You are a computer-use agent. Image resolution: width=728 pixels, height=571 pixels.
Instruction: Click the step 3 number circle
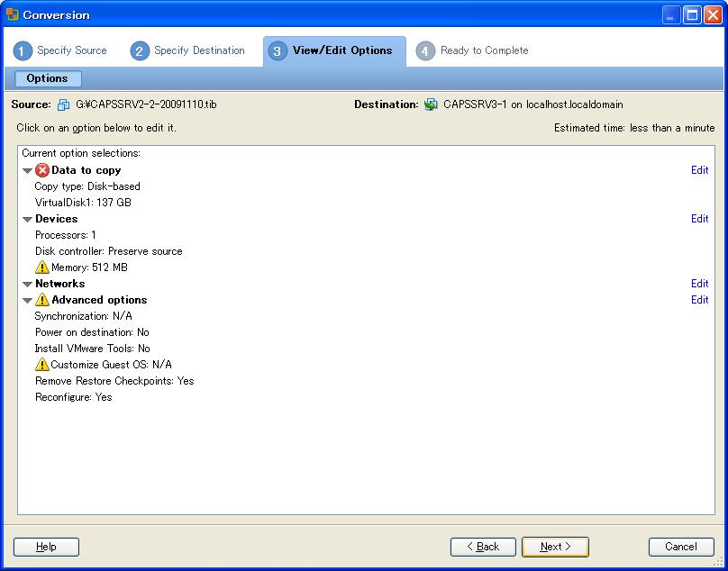[278, 51]
